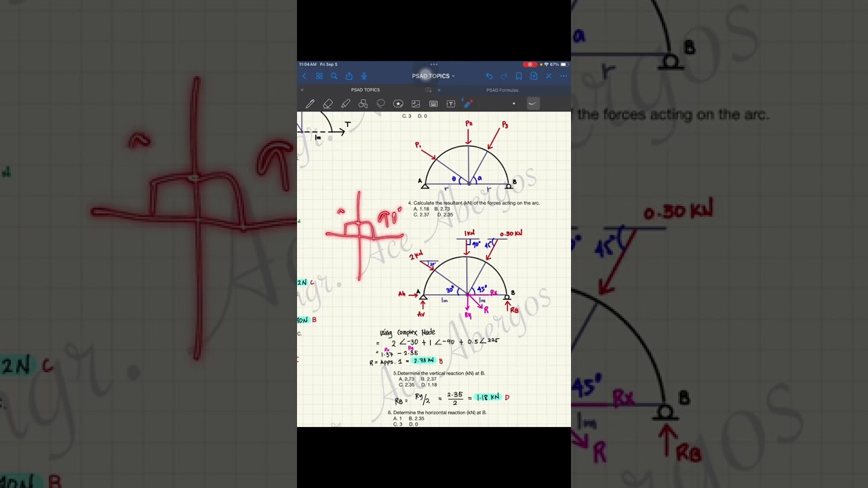Open the keyboard typing tool
Image resolution: width=868 pixels, height=488 pixels.
coord(433,104)
